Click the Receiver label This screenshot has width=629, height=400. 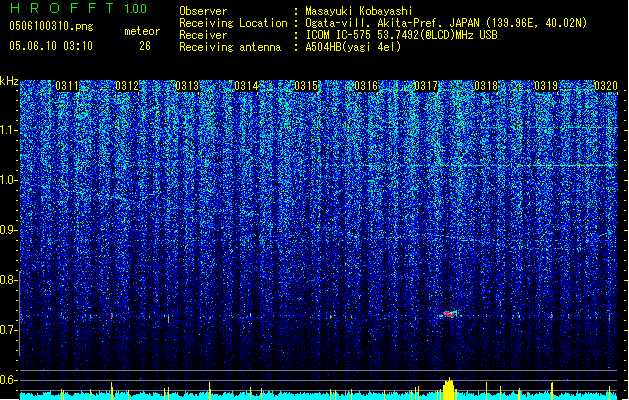point(203,35)
